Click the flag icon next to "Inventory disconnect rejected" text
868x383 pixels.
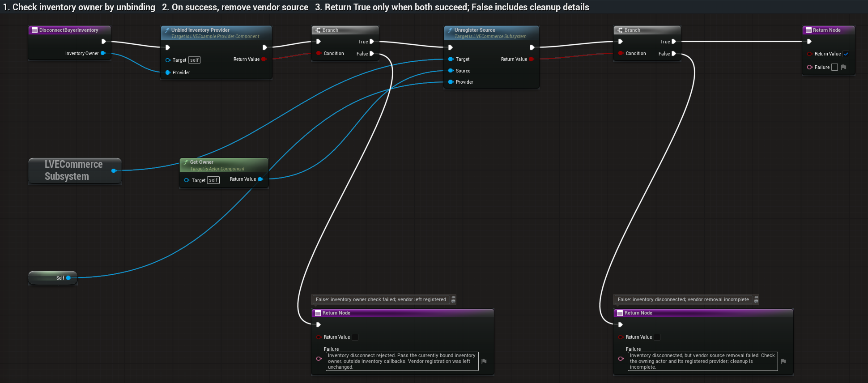click(x=484, y=361)
